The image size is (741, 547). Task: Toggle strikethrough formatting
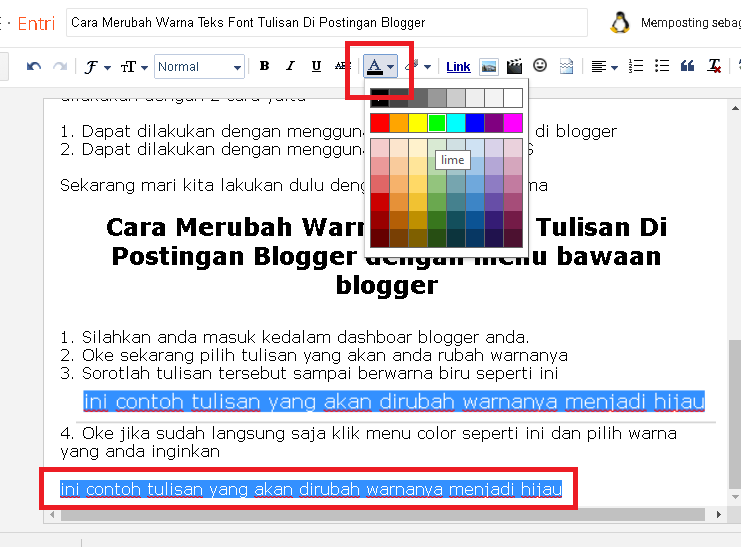click(x=341, y=66)
